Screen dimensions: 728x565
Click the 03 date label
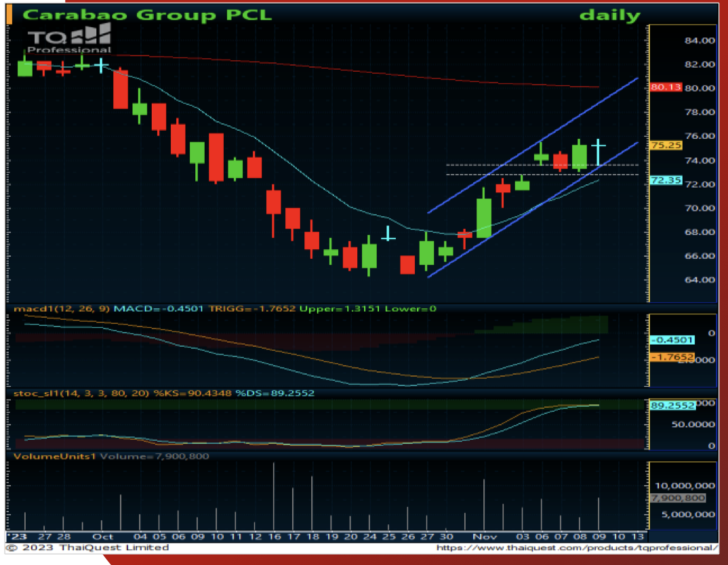tap(523, 537)
